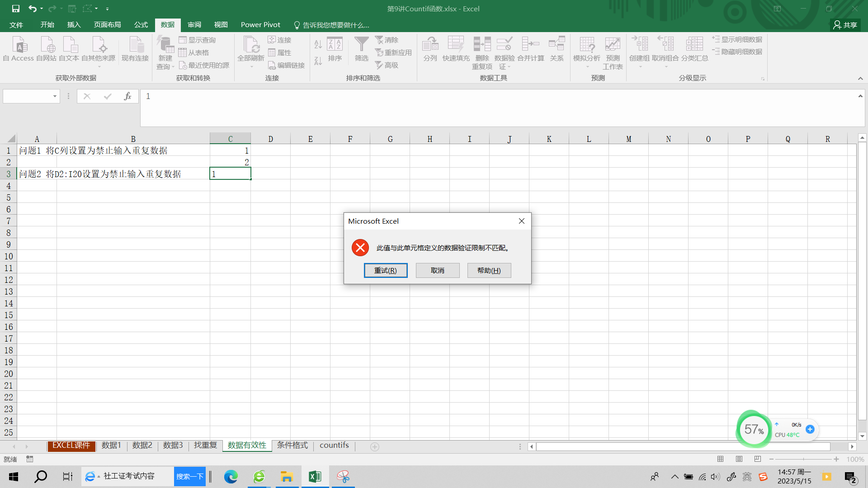Collapse the ribbon with chevron arrow

pyautogui.click(x=860, y=79)
